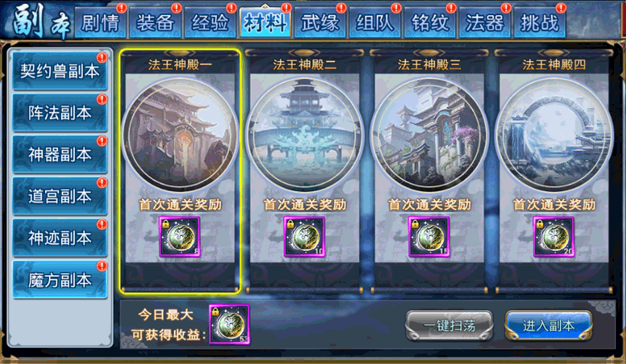This screenshot has width=626, height=364.
Task: Select the 法王神殿四 portal circular image
Action: point(554,135)
